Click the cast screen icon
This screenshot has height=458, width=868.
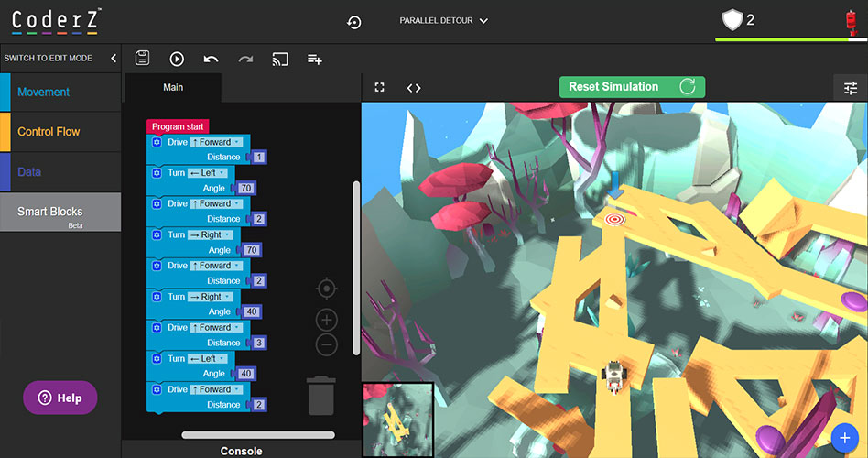[280, 59]
